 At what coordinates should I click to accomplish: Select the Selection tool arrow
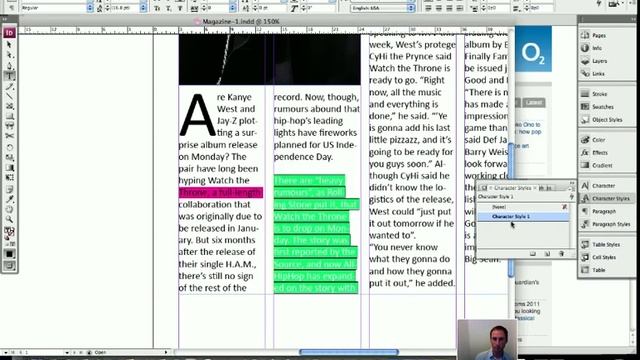pyautogui.click(x=9, y=44)
